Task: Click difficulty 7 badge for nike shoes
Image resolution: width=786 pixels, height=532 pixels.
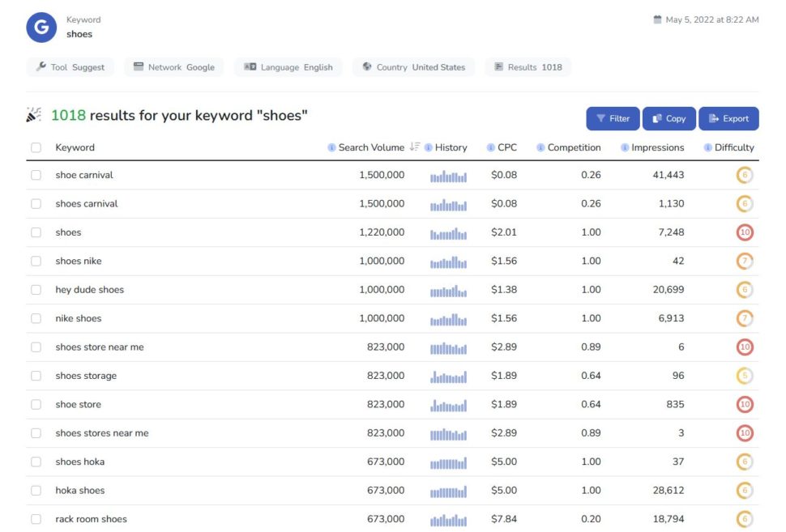Action: pyautogui.click(x=745, y=318)
